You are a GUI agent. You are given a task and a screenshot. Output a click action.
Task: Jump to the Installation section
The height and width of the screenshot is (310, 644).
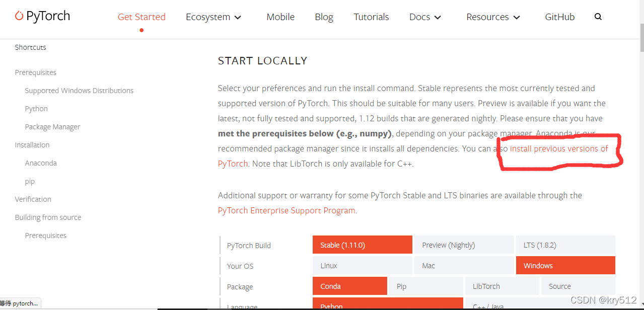(x=32, y=145)
